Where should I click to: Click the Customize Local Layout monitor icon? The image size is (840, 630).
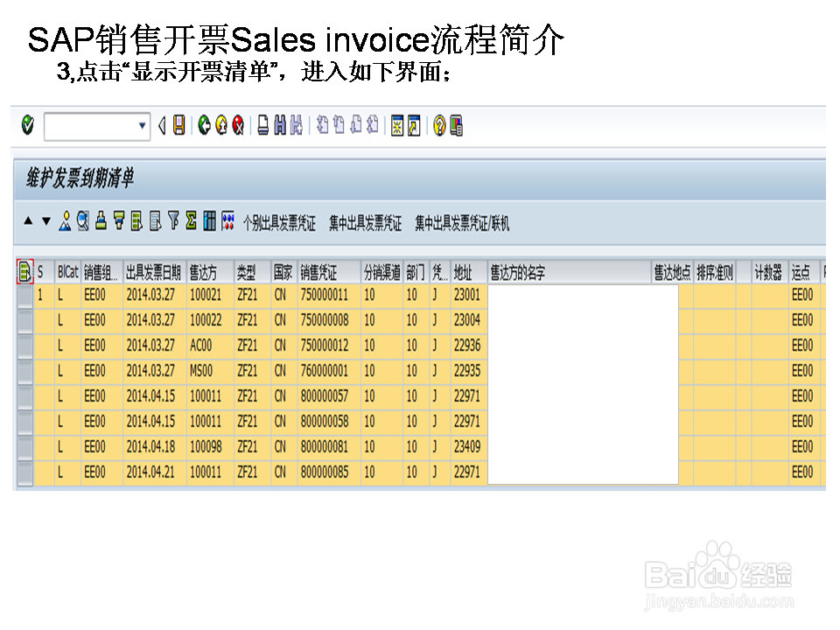click(457, 126)
